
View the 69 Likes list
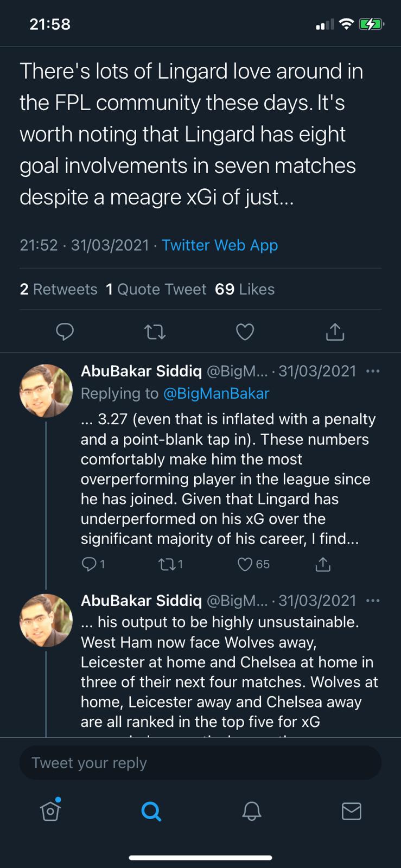pyautogui.click(x=245, y=289)
